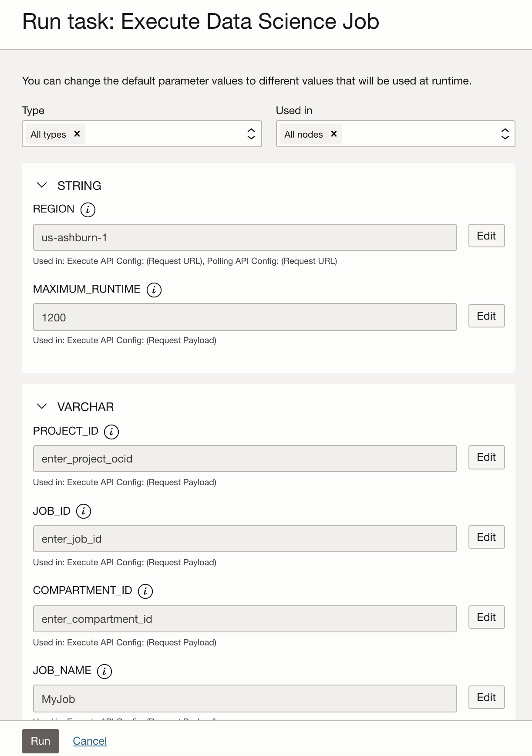The width and height of the screenshot is (532, 756).
Task: Edit the MAXIMUM_RUNTIME value
Action: tap(486, 316)
